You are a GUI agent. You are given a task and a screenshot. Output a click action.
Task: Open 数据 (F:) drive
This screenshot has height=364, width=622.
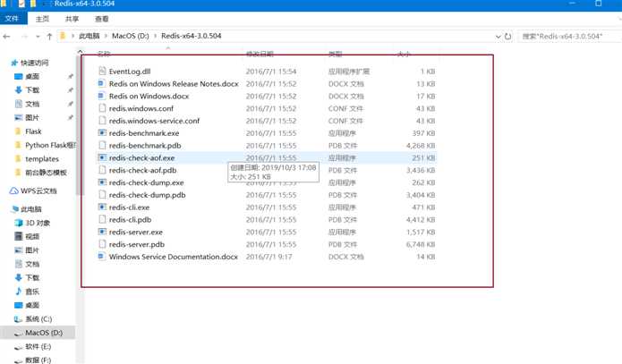click(x=38, y=360)
